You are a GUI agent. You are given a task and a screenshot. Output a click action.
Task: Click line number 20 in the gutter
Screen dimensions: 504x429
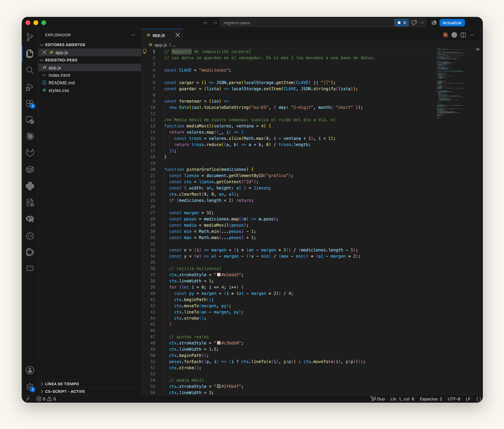coord(153,169)
